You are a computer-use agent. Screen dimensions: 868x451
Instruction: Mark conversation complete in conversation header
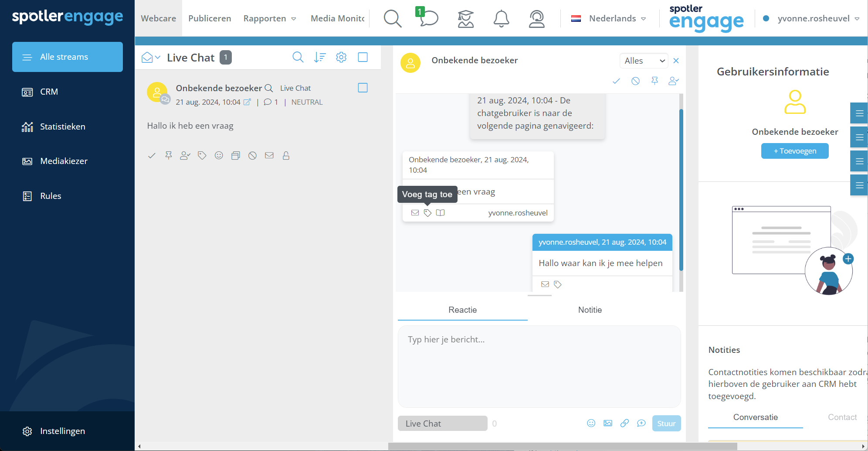(x=616, y=81)
